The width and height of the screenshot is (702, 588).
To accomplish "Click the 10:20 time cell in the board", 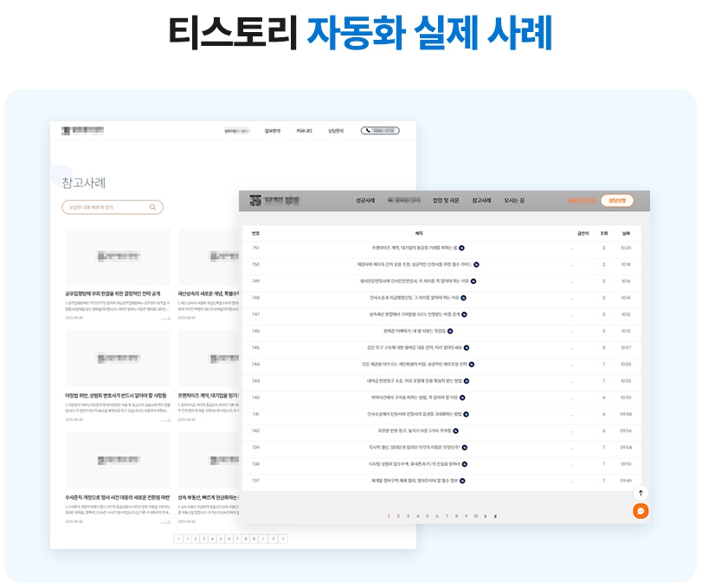I will click(x=626, y=248).
